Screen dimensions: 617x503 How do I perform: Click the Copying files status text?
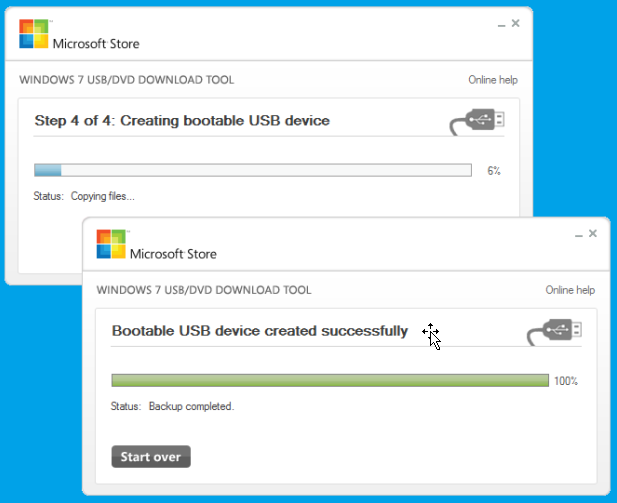(102, 196)
